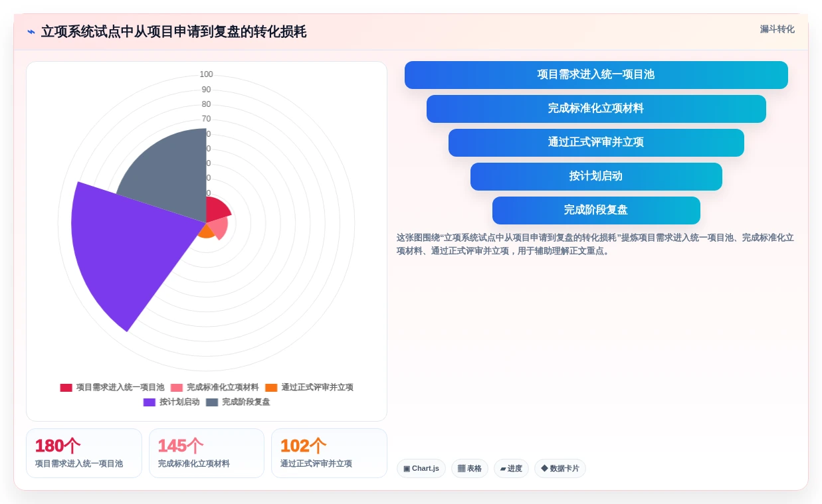This screenshot has width=822, height=504.
Task: Click the axis label 80 on chart
Action: [206, 104]
